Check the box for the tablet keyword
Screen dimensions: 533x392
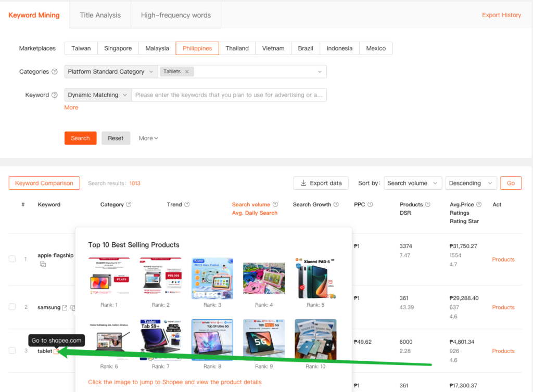click(12, 350)
